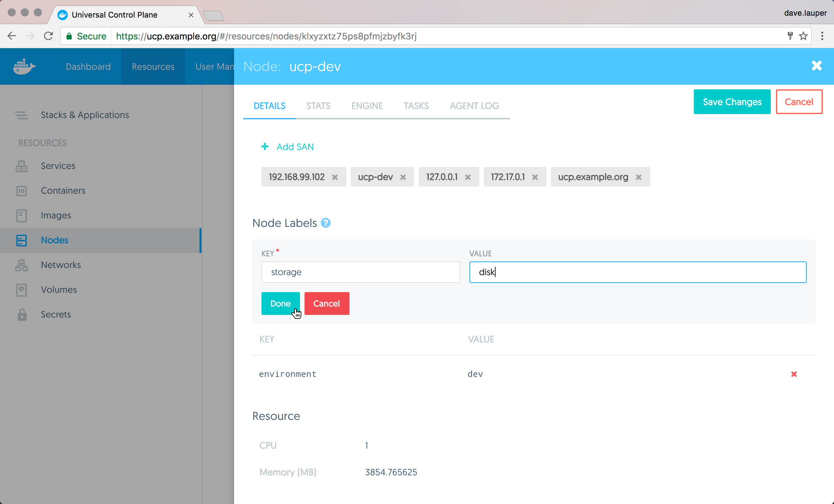Remove the 127.0.0.1 SAN tag
This screenshot has width=834, height=504.
[468, 177]
